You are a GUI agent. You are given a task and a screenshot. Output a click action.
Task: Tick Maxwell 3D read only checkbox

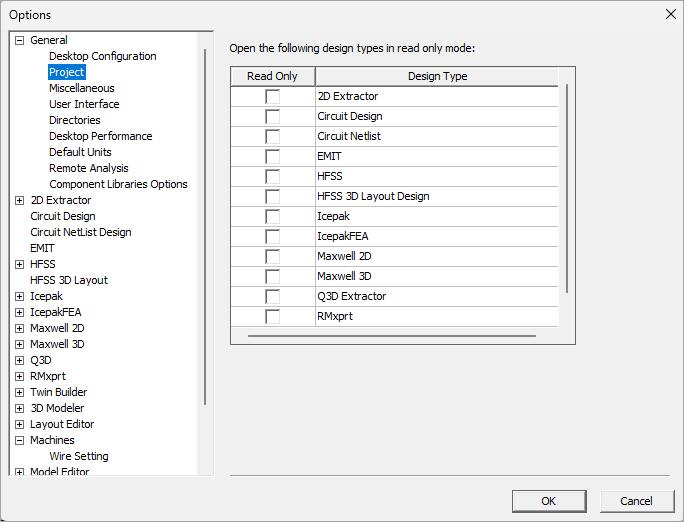tap(273, 277)
